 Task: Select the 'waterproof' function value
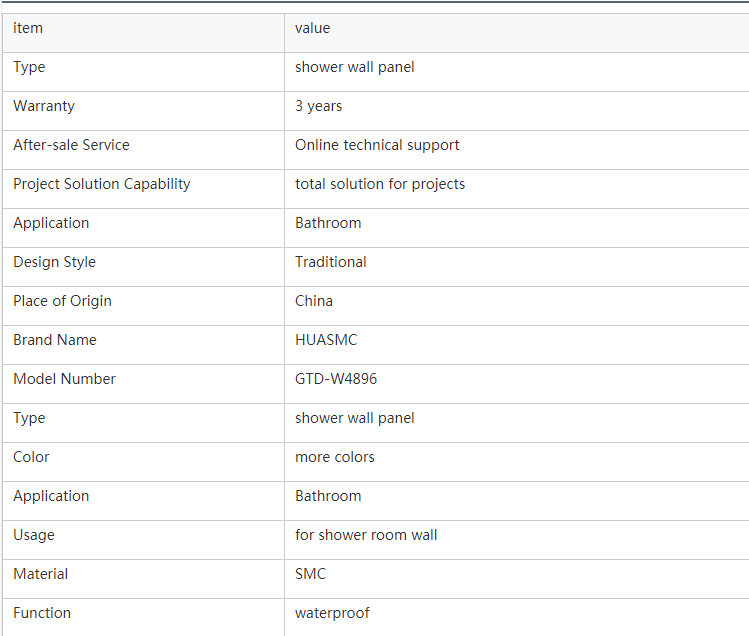point(332,613)
